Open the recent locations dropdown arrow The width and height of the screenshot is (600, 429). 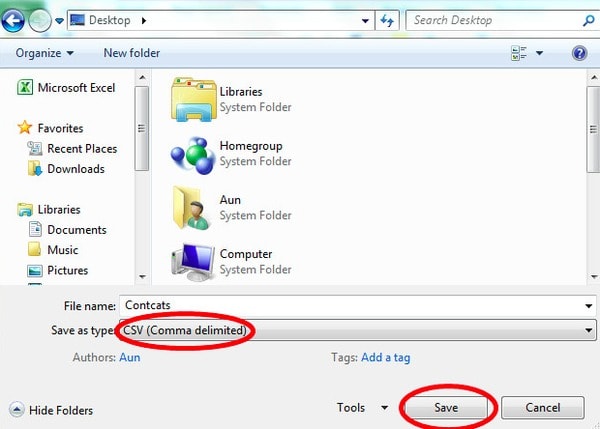(59, 21)
